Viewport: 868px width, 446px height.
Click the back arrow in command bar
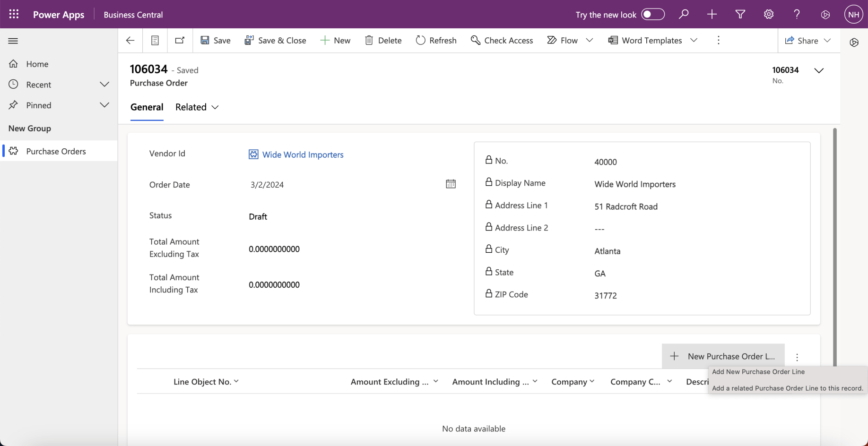tap(130, 41)
